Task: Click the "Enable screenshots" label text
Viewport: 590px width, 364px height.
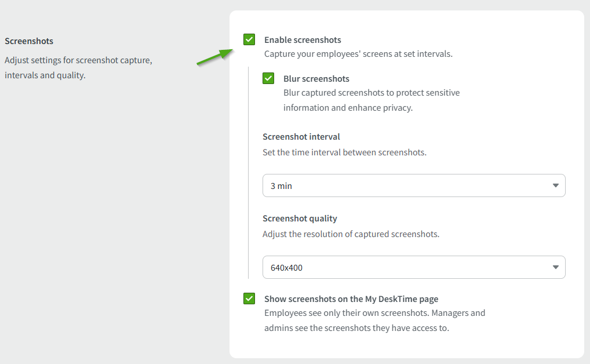Action: coord(303,40)
